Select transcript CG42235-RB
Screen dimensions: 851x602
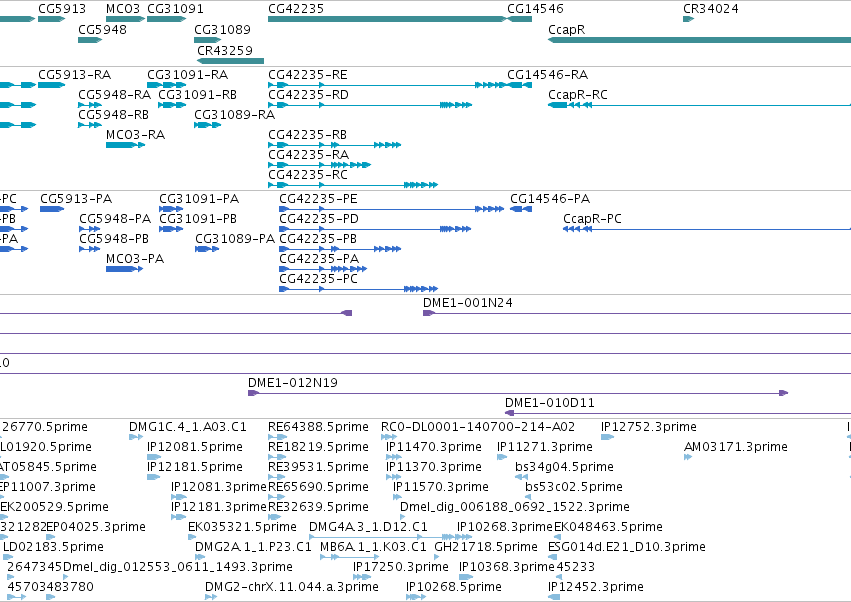pos(335,145)
